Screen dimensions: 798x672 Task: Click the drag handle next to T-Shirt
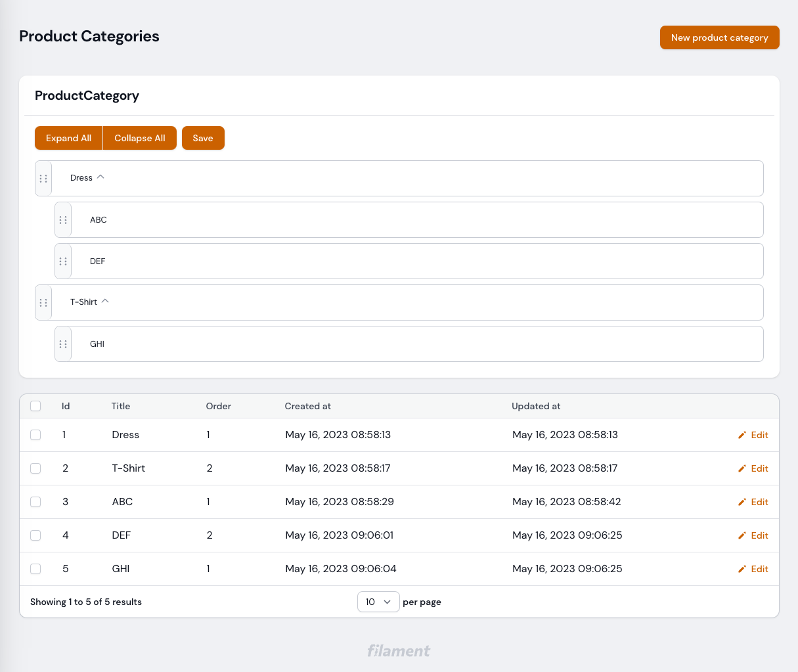pyautogui.click(x=43, y=302)
